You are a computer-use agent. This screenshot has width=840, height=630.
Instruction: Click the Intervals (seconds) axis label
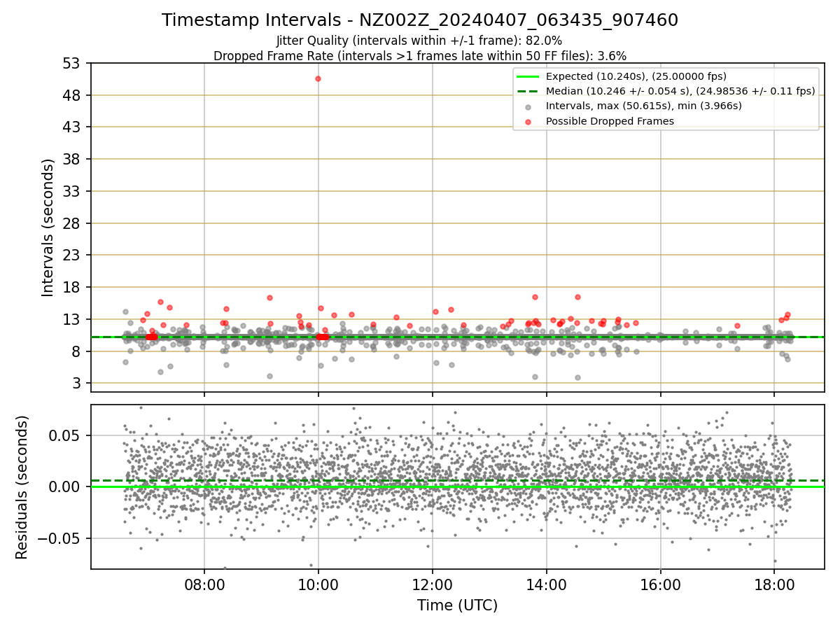click(x=48, y=227)
